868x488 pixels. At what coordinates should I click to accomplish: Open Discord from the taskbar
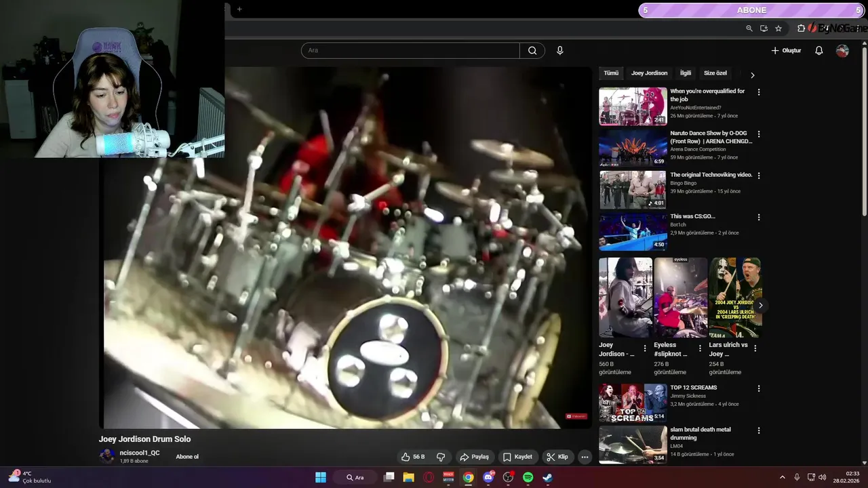coord(488,477)
